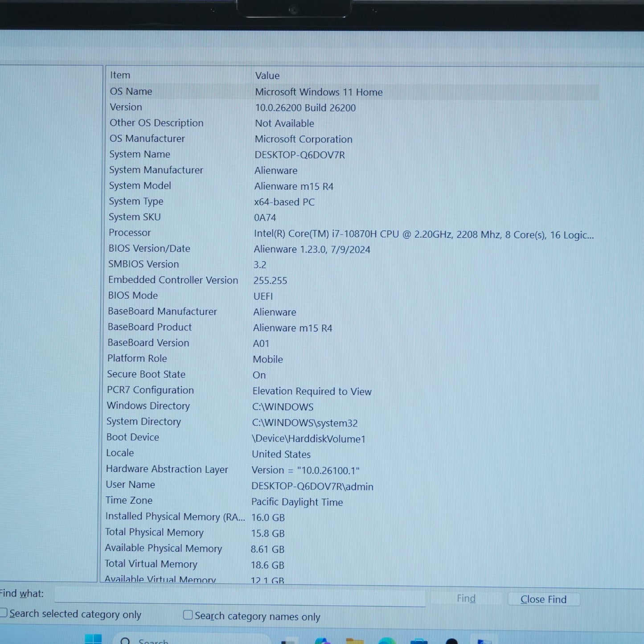The image size is (644, 644).
Task: Click the 'A01' baseboard version value
Action: click(x=261, y=344)
